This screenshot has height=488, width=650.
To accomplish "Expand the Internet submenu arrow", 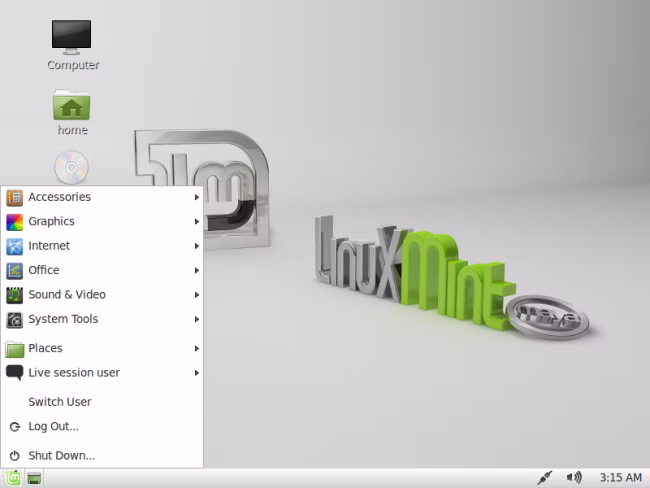I will pos(197,246).
